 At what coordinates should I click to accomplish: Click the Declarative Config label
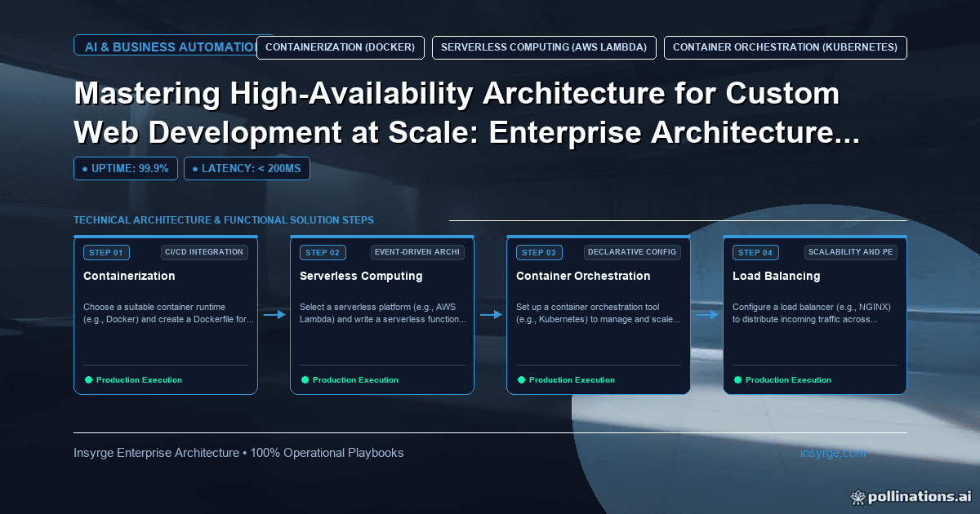(633, 252)
